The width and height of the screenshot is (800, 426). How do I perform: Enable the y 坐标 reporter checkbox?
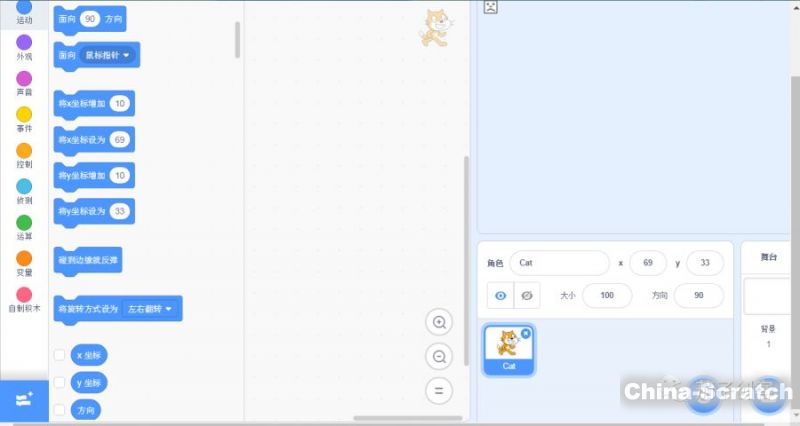pyautogui.click(x=60, y=383)
